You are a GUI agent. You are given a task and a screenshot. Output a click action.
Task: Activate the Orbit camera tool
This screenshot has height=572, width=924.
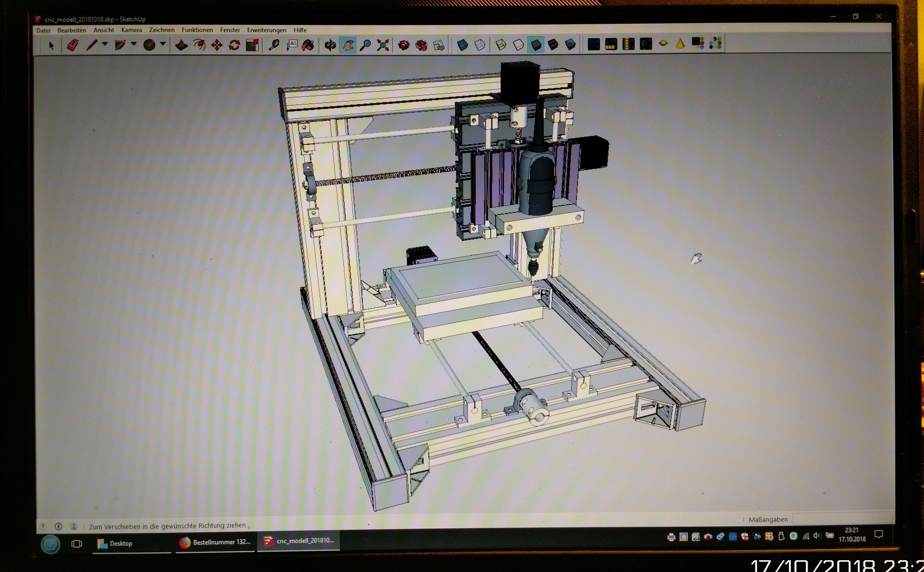click(x=330, y=45)
